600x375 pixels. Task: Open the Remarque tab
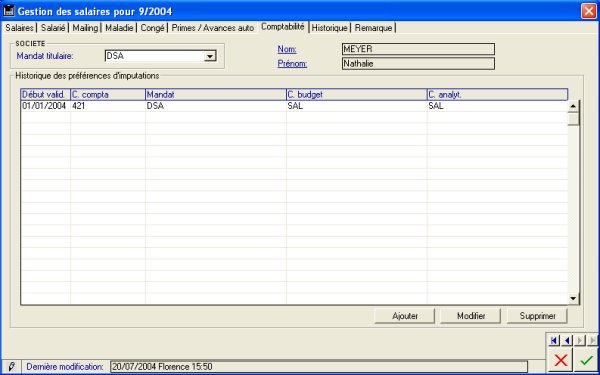[373, 28]
